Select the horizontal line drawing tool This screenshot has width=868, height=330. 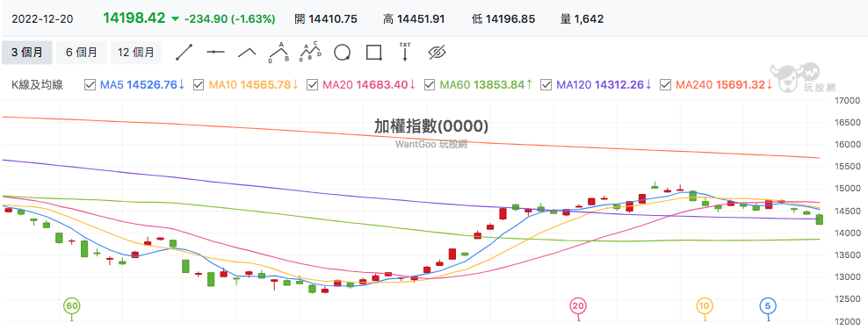(215, 53)
